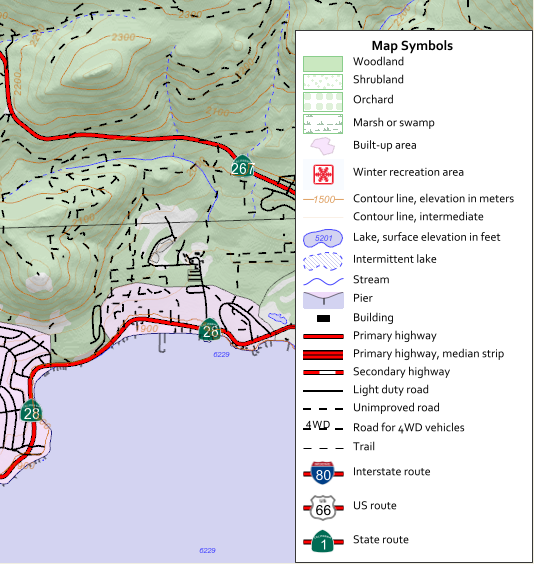Image resolution: width=535 pixels, height=566 pixels.
Task: Click the black Building symbol in legend
Action: tap(323, 319)
